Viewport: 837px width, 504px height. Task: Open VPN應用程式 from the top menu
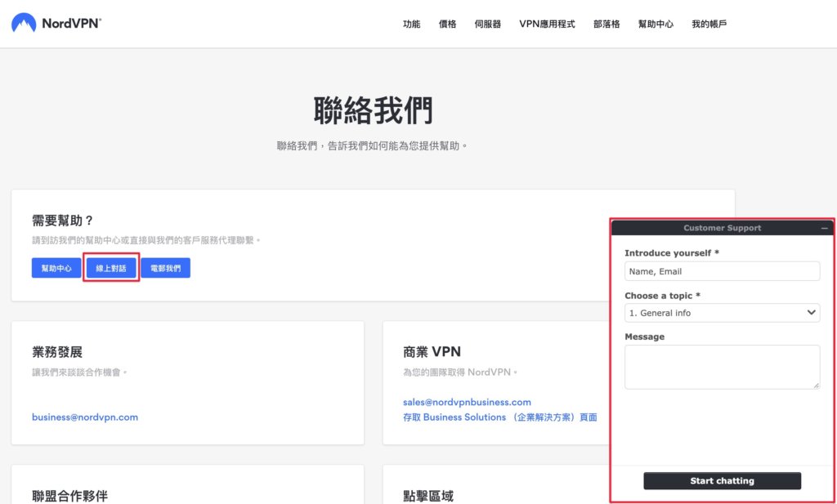[547, 24]
